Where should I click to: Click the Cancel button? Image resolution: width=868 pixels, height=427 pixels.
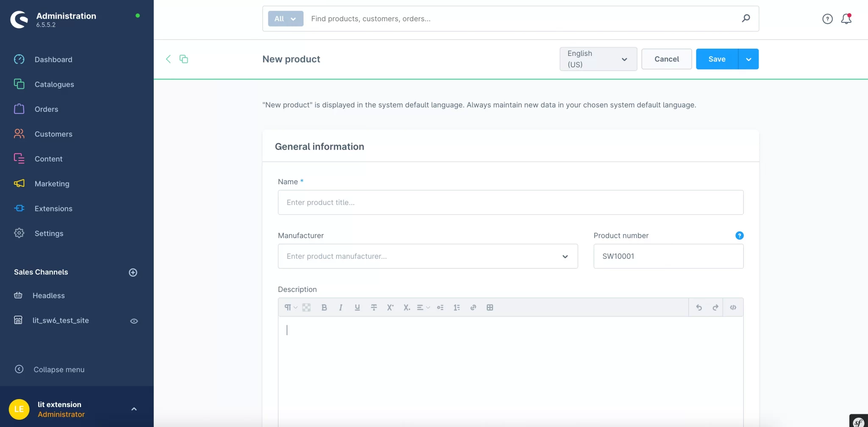coord(666,59)
